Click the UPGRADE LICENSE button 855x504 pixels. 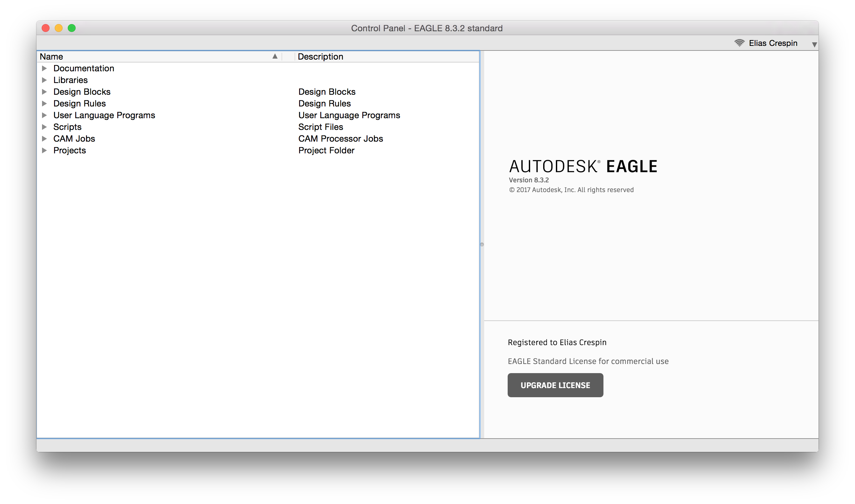point(555,385)
